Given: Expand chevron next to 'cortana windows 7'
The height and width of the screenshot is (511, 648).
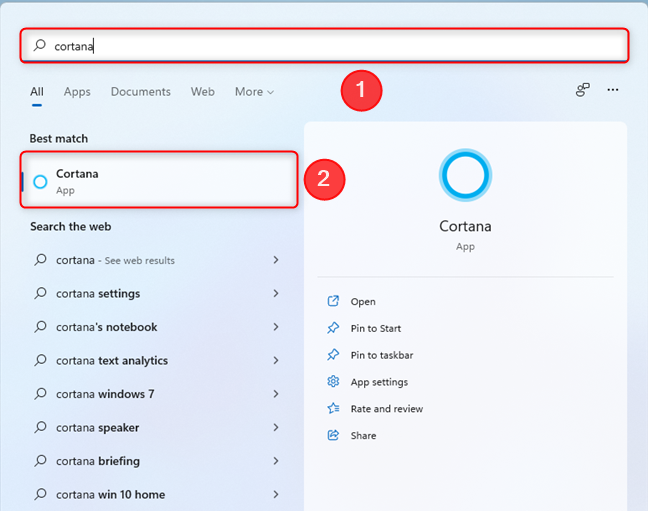Looking at the screenshot, I should pyautogui.click(x=276, y=394).
